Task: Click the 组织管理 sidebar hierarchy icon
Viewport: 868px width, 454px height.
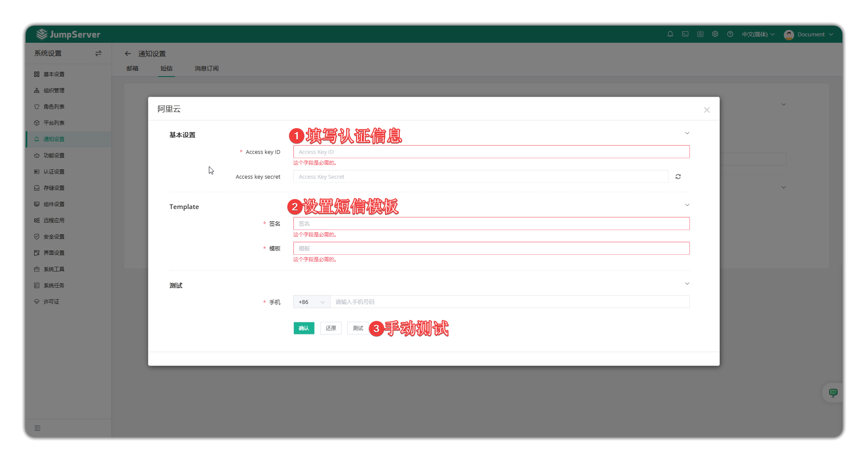Action: click(x=37, y=91)
